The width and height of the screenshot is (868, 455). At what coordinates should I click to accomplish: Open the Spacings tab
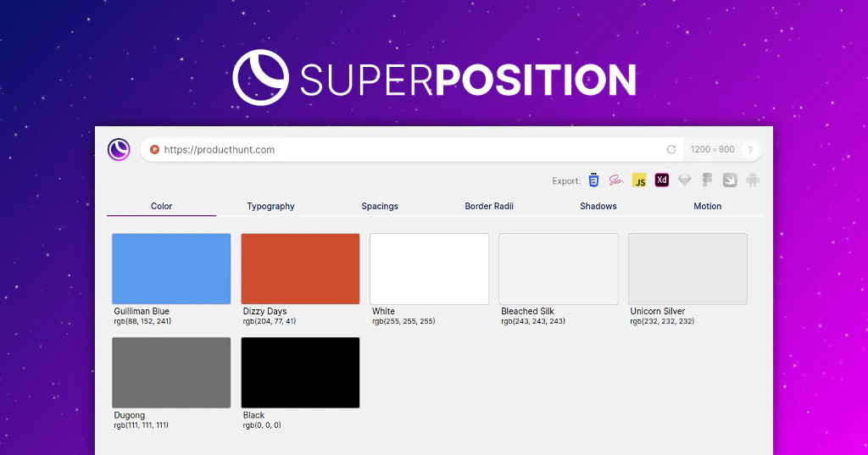pos(380,206)
